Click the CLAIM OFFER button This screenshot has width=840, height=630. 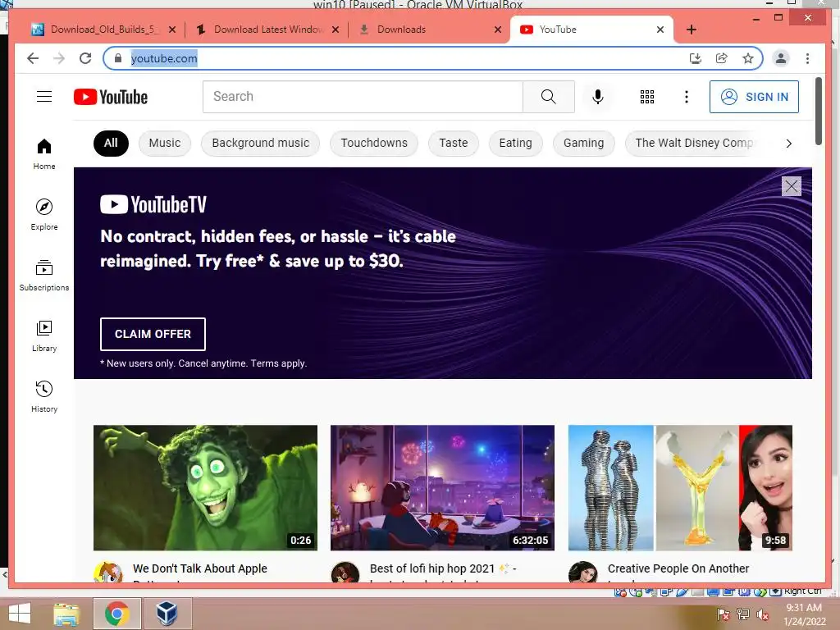153,334
